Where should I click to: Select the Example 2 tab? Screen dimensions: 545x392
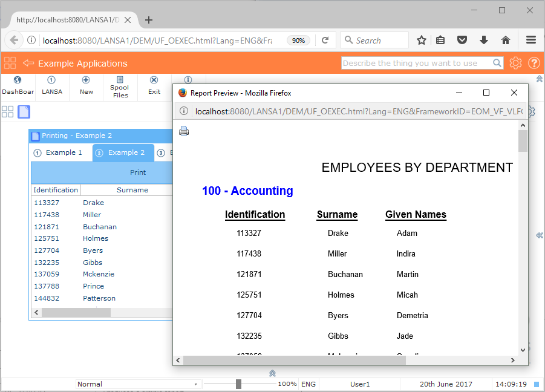pos(123,152)
